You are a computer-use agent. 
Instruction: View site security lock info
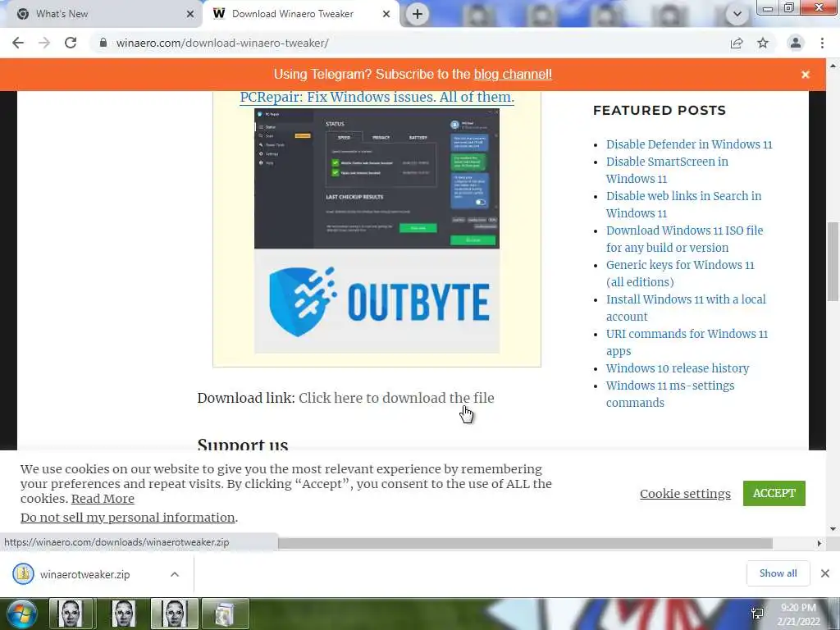pos(103,43)
